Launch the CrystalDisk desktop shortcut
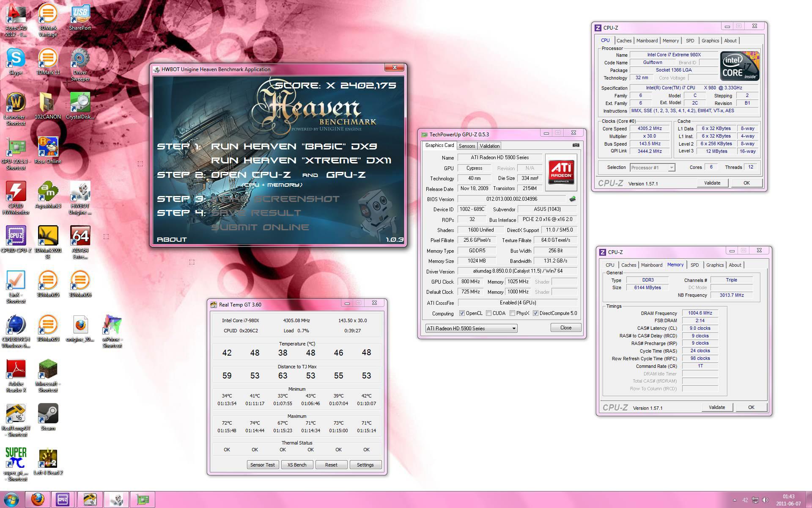Viewport: 812px width, 508px height. tap(80, 106)
